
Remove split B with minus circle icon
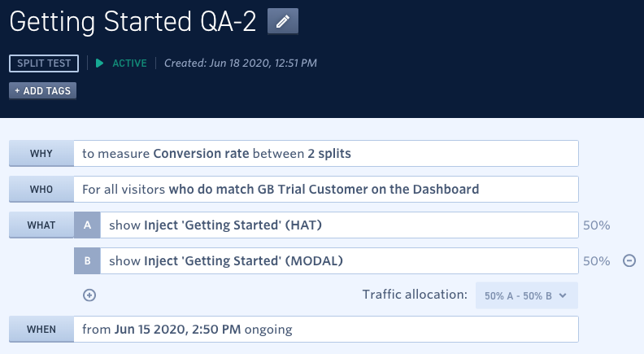(x=629, y=260)
